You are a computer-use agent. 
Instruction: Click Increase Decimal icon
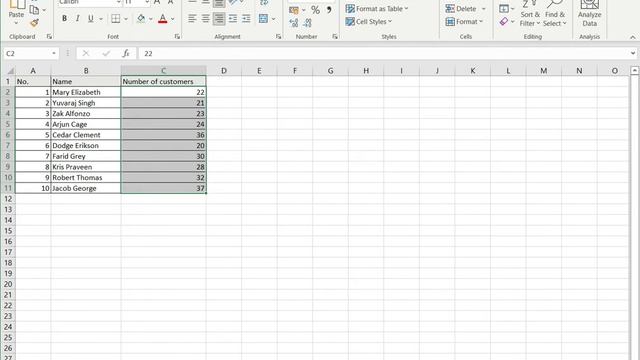pyautogui.click(x=293, y=23)
